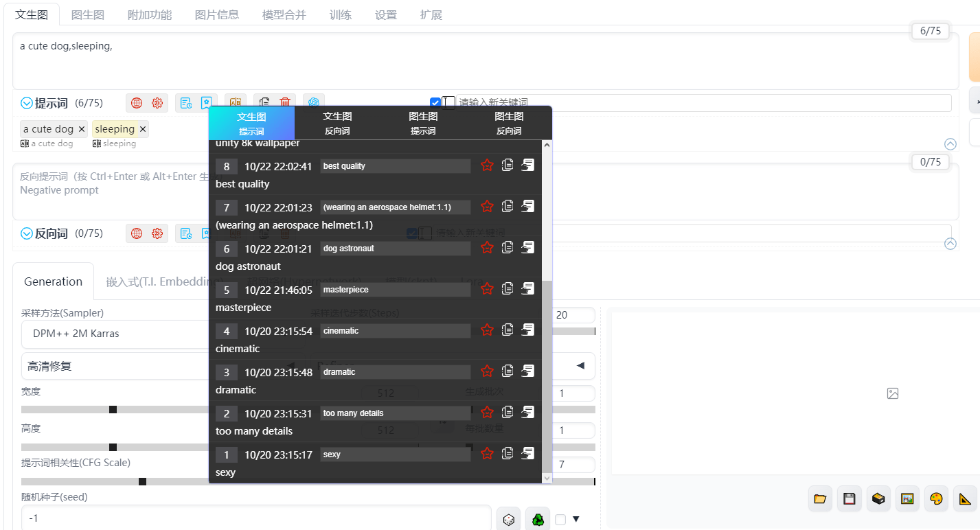This screenshot has width=980, height=530.
Task: Open the 图片信息 tab
Action: click(x=217, y=14)
